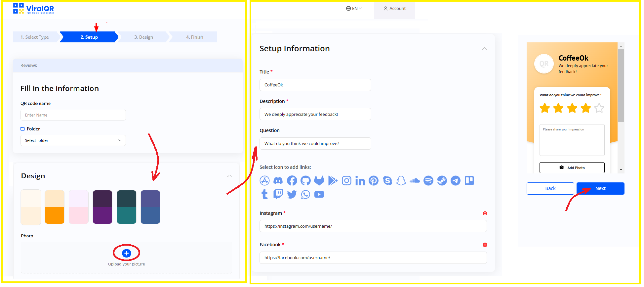Viewport: 644px width, 287px height.
Task: Select the Facebook icon in link icons
Action: click(x=292, y=181)
